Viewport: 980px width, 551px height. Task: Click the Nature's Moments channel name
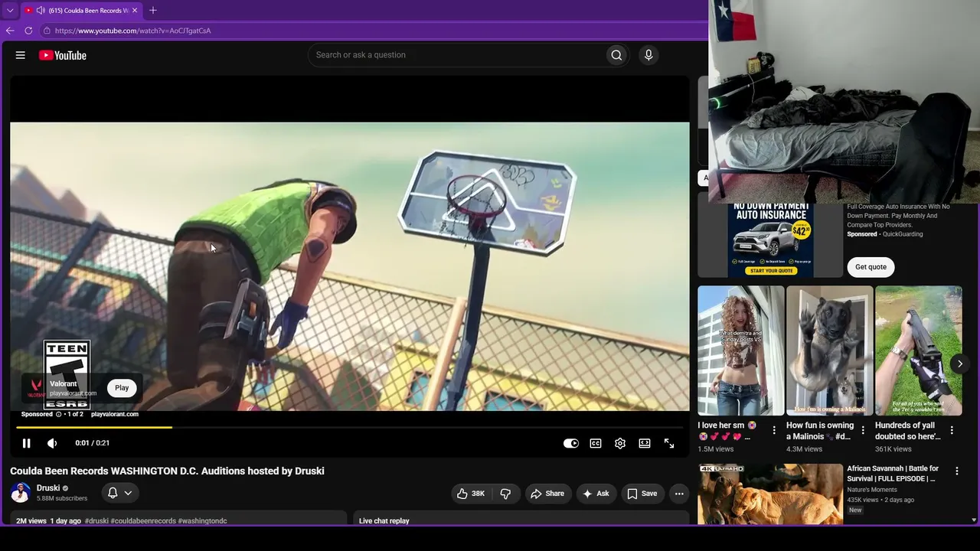click(x=872, y=490)
